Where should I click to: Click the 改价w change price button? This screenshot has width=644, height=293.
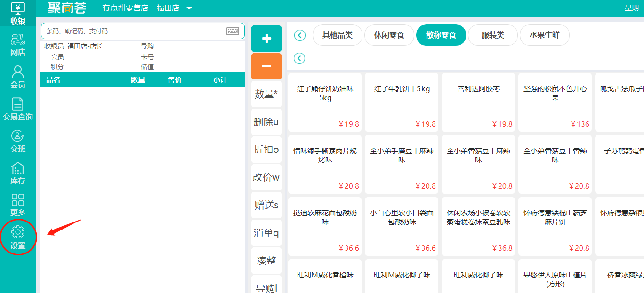point(266,177)
